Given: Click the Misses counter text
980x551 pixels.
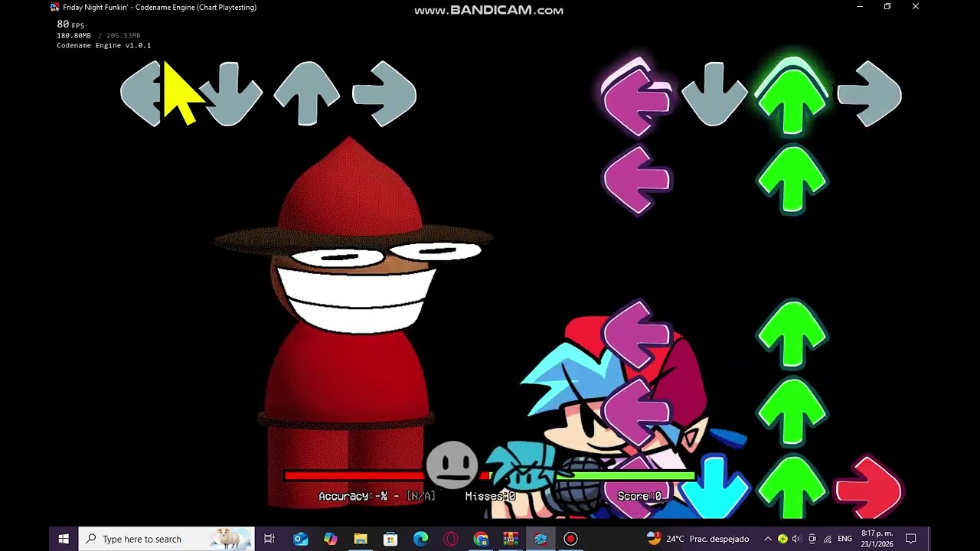Looking at the screenshot, I should (490, 497).
